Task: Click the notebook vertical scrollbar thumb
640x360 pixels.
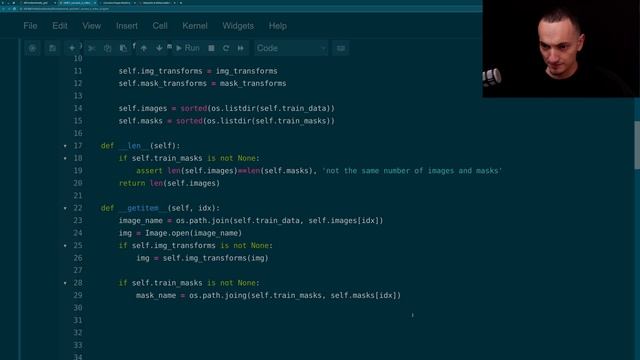Action: [x=637, y=145]
